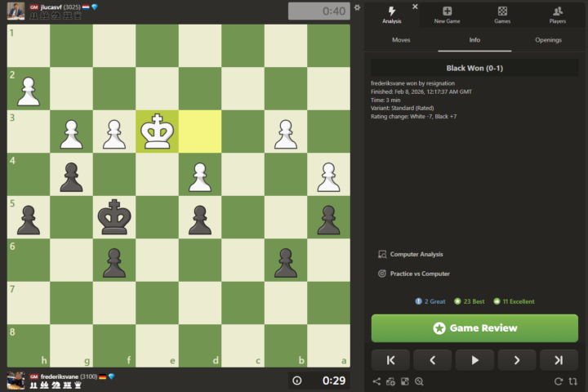Play through the game moves
588x392 pixels.
(474, 360)
